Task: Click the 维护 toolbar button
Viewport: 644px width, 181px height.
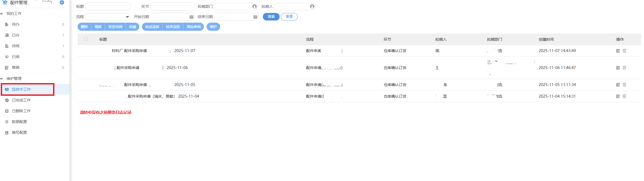Action: tap(213, 27)
